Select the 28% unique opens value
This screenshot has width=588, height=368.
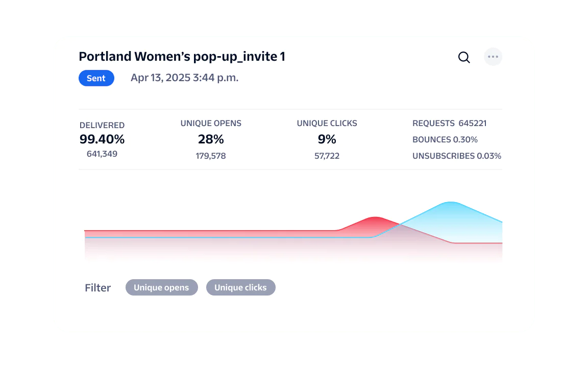[x=211, y=139]
